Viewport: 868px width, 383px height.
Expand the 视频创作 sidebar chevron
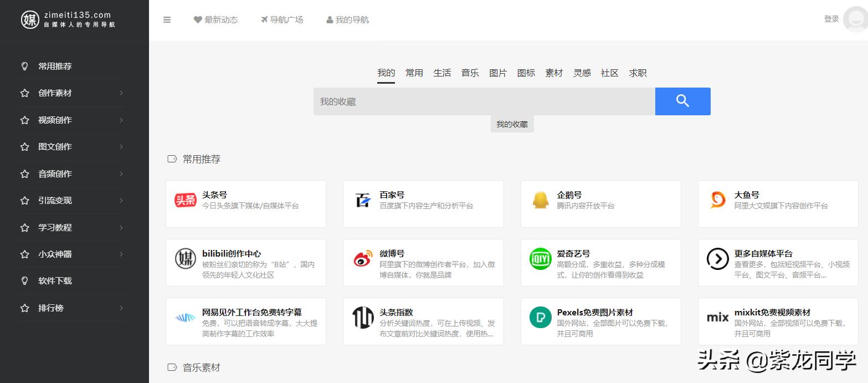click(121, 120)
